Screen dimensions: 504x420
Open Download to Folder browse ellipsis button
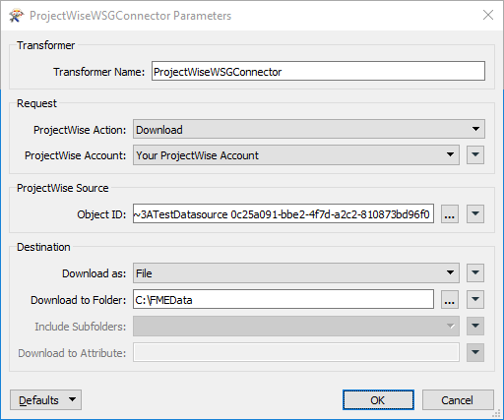click(x=450, y=299)
